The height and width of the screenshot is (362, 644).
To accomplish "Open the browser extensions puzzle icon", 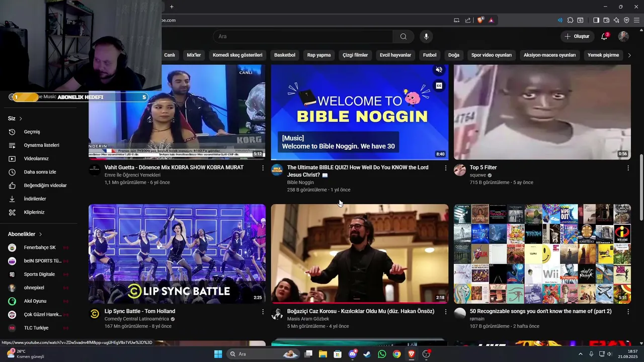I will (570, 20).
